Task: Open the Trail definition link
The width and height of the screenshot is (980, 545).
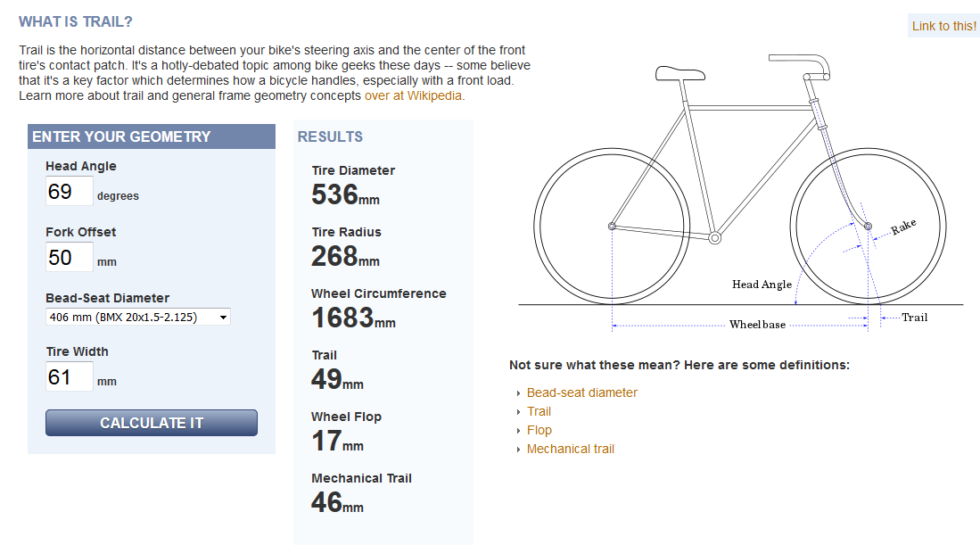Action: pyautogui.click(x=539, y=411)
